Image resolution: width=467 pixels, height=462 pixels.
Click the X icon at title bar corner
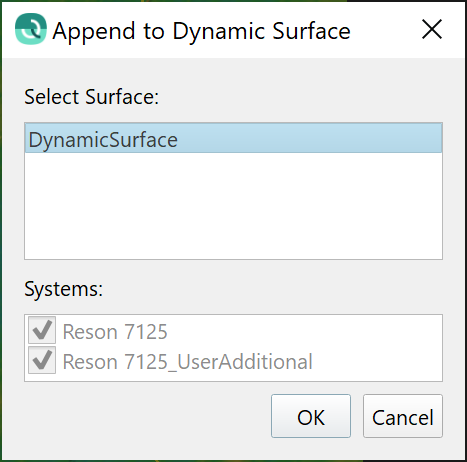(x=432, y=29)
